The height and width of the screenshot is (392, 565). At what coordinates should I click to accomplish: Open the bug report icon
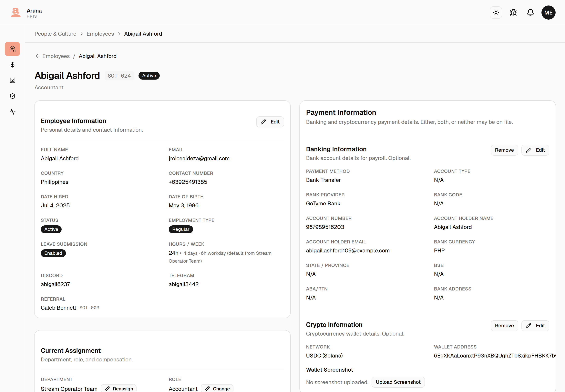[513, 13]
